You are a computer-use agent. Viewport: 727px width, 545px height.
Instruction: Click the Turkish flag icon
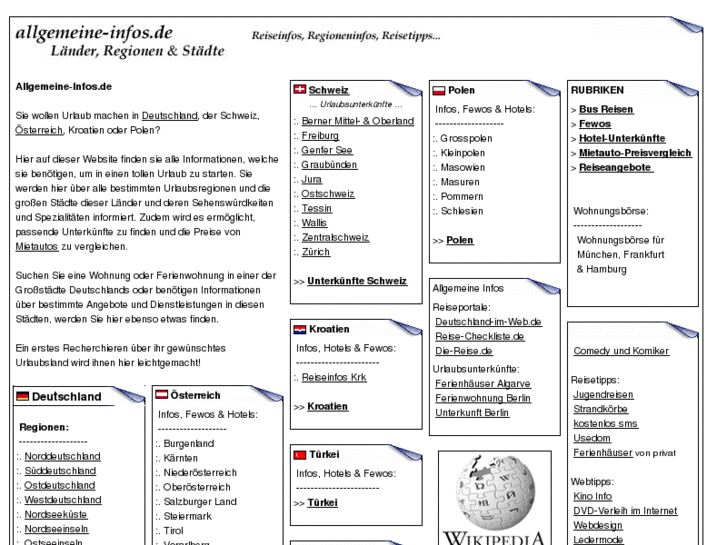coord(300,455)
